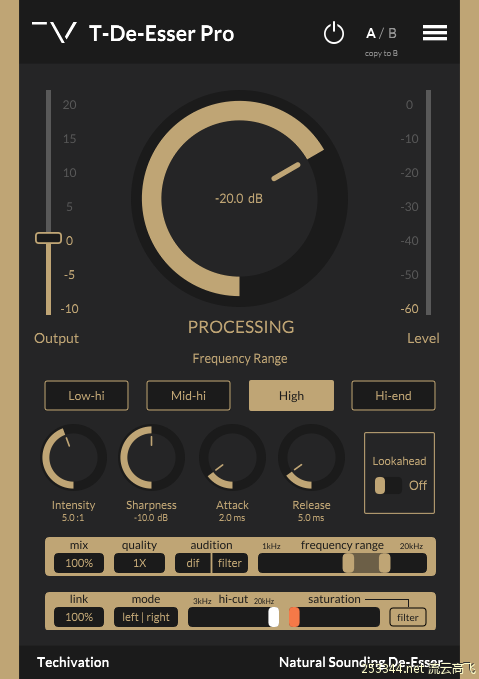This screenshot has height=679, width=479.
Task: Enable the filter audition mode
Action: (x=230, y=563)
